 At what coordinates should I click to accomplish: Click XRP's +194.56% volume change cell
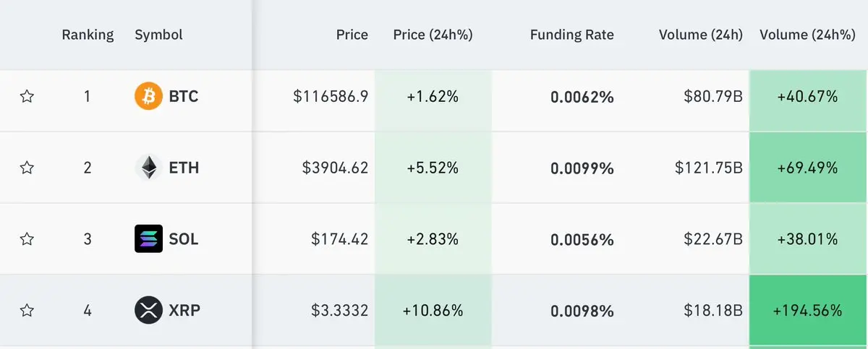(808, 311)
